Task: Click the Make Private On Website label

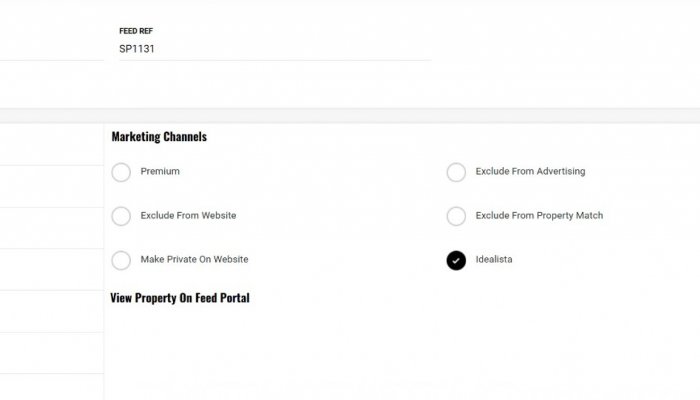Action: [194, 260]
